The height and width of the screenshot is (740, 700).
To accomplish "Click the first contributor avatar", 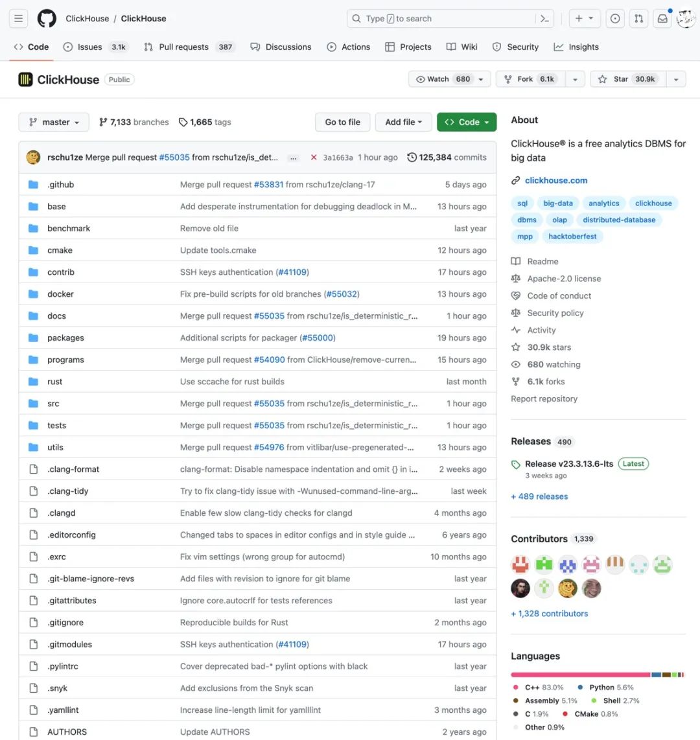I will point(520,564).
